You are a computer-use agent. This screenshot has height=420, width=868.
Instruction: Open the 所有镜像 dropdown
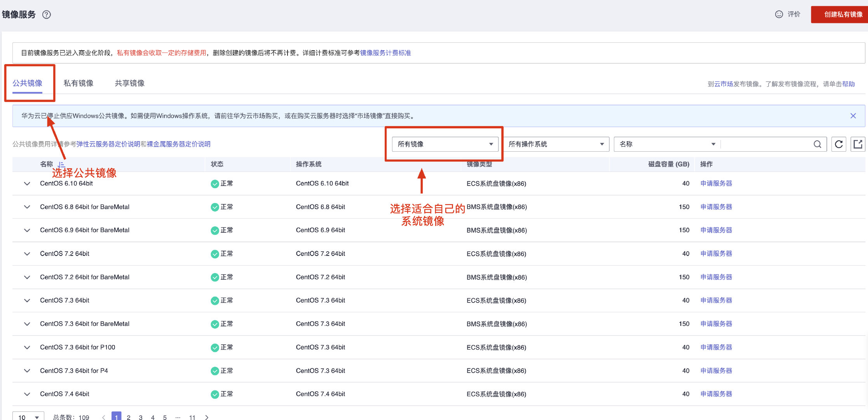tap(444, 144)
